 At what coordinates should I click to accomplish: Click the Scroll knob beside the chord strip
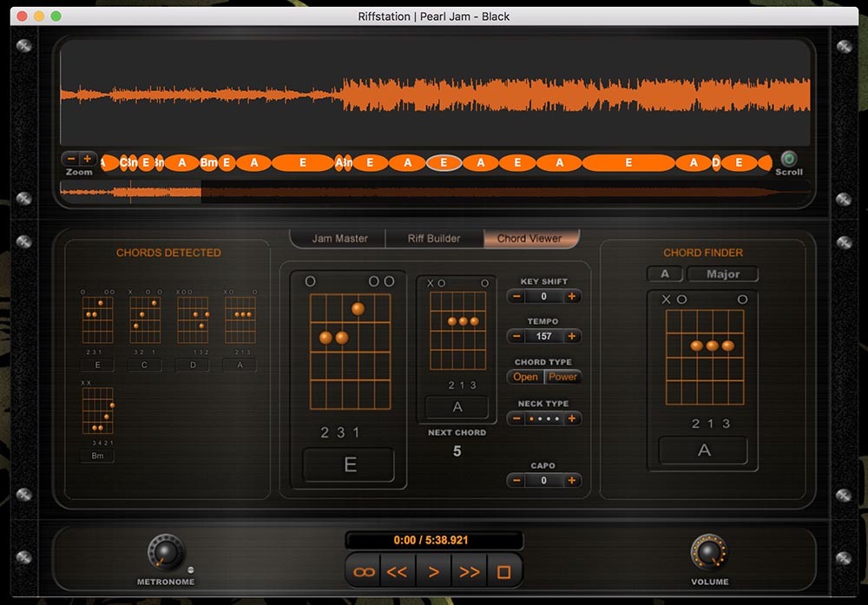click(x=788, y=159)
